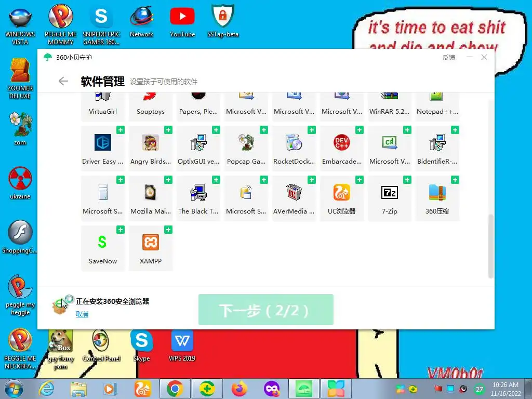
Task: Select the Angry Birds app icon
Action: pos(151,142)
